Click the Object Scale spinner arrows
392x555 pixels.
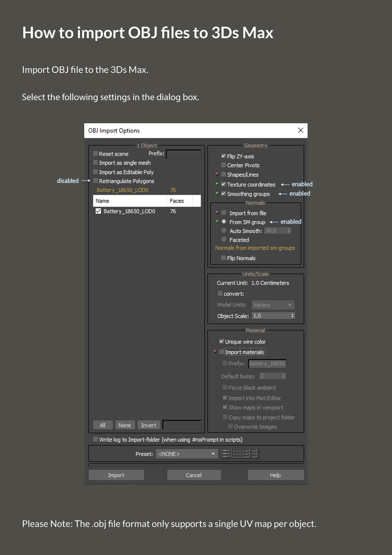[292, 315]
